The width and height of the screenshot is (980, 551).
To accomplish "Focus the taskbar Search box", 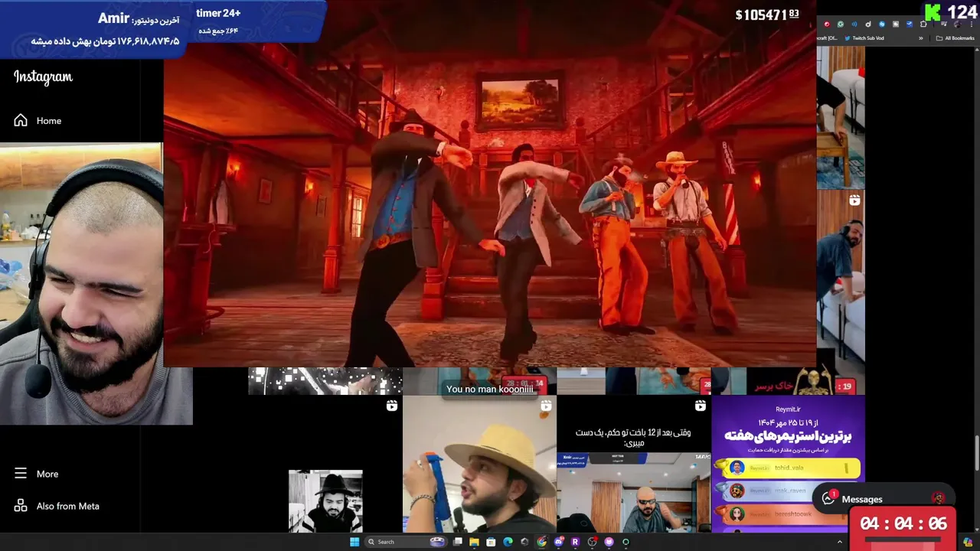I will [x=406, y=542].
